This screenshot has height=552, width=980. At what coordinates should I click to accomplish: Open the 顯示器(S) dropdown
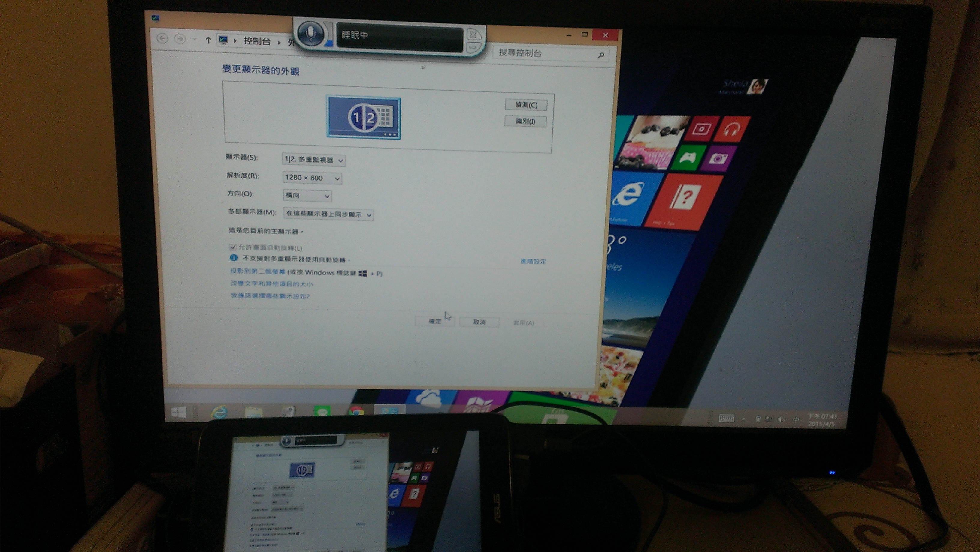pyautogui.click(x=313, y=160)
